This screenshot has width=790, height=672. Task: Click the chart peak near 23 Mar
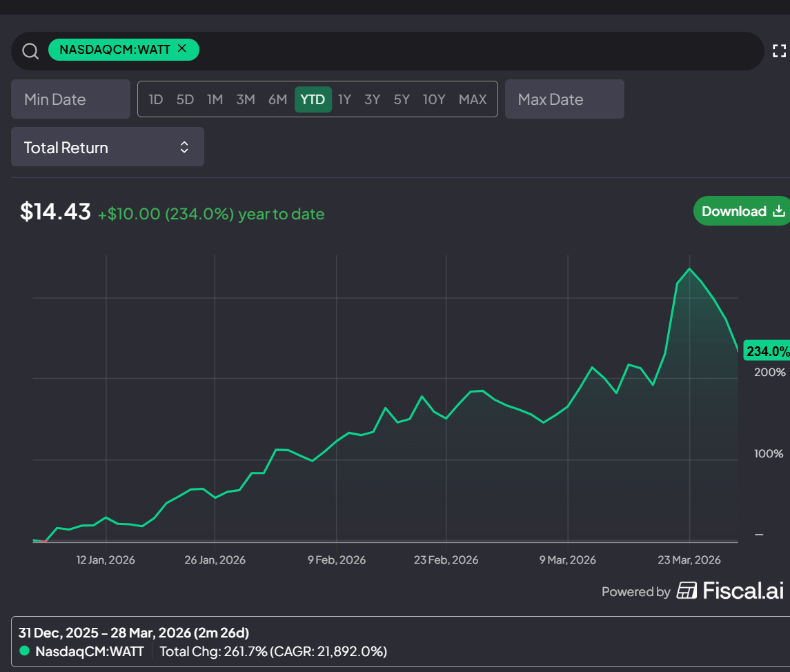click(x=689, y=269)
